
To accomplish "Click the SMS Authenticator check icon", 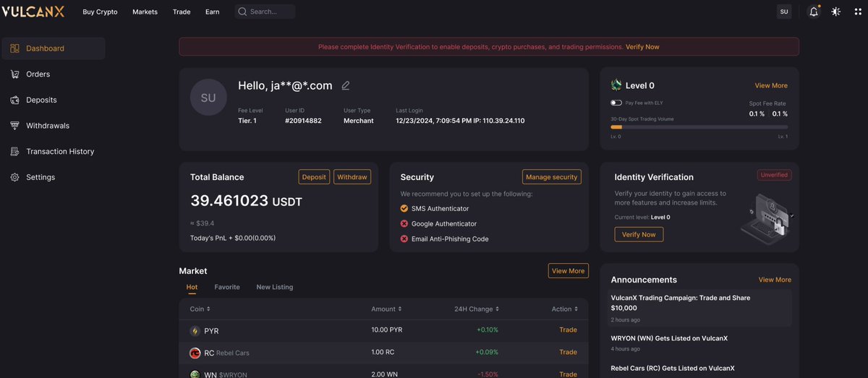I will [x=404, y=209].
